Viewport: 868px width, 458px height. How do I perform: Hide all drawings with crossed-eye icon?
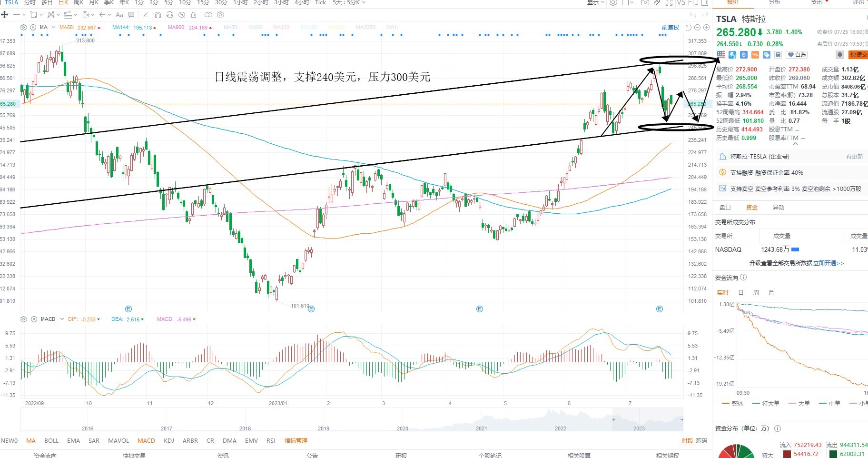182,15
